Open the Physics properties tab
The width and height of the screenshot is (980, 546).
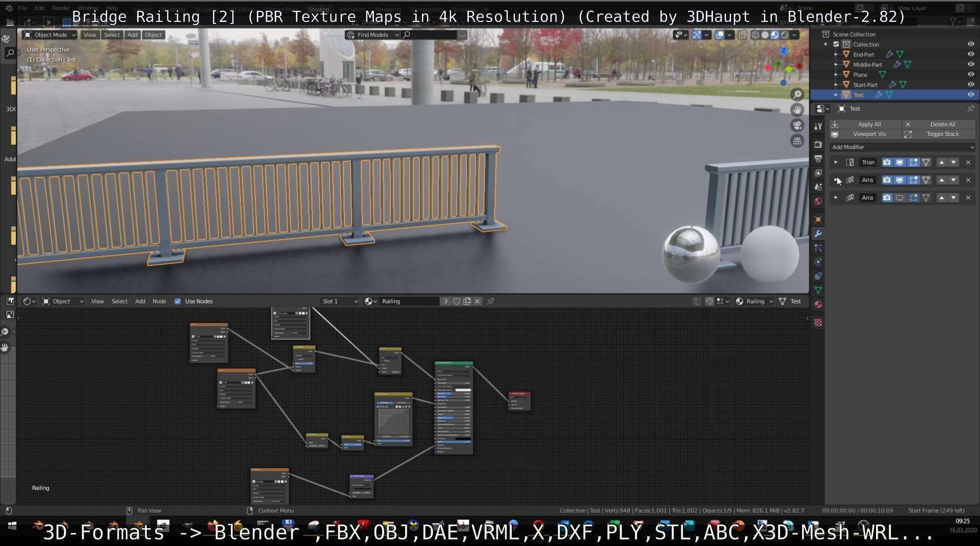point(818,262)
